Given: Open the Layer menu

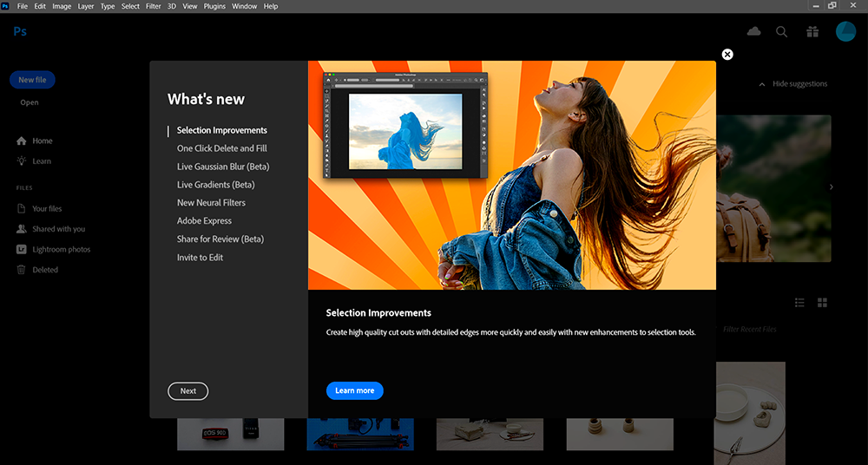Looking at the screenshot, I should (86, 6).
